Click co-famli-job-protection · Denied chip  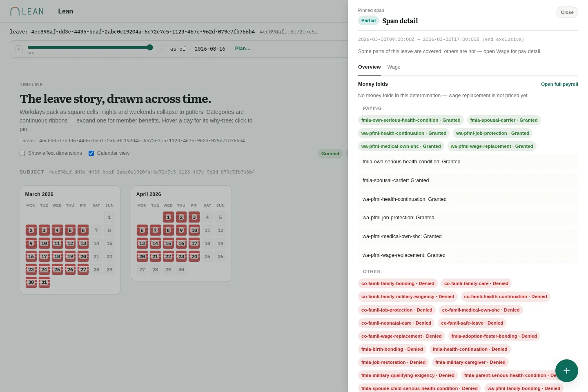(x=397, y=310)
